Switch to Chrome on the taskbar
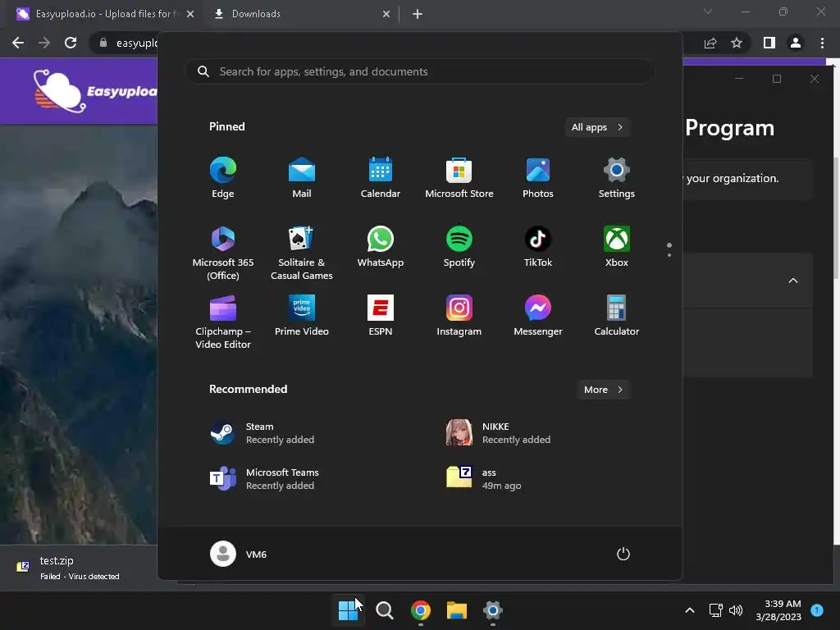This screenshot has height=630, width=840. click(x=421, y=610)
